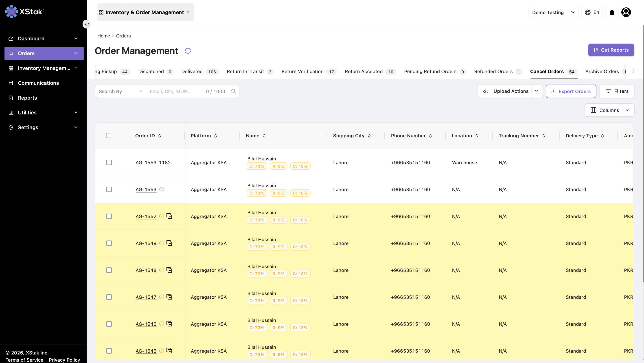Expand the Columns dropdown arrow

click(x=627, y=110)
